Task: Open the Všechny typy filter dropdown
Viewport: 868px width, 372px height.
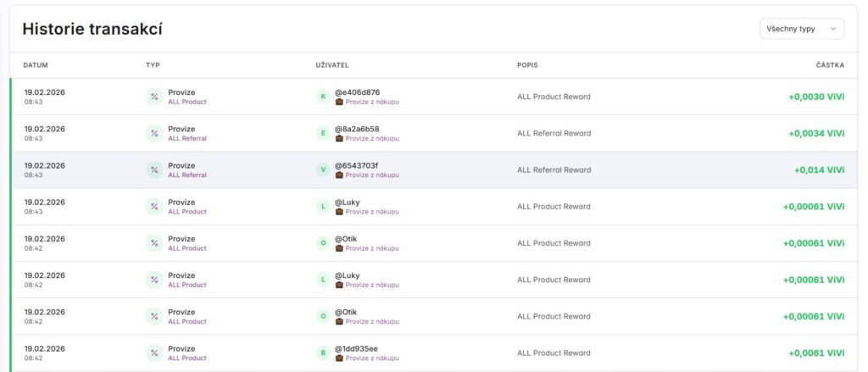Action: (x=802, y=29)
